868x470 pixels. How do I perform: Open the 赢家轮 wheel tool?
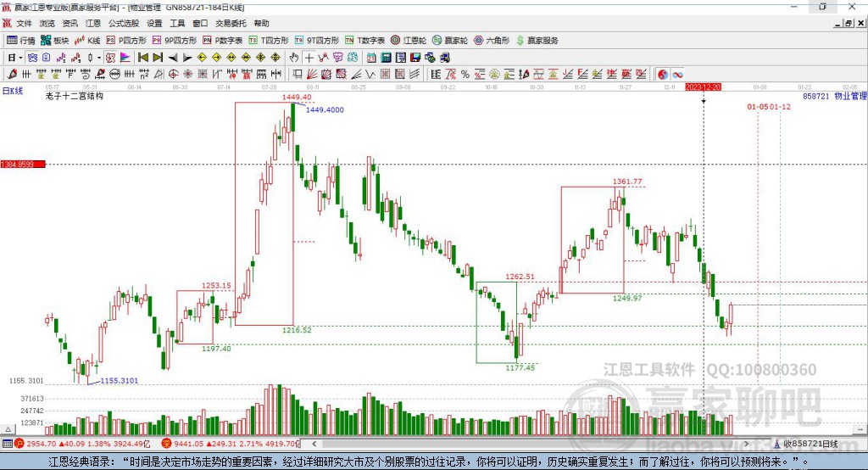(x=450, y=41)
